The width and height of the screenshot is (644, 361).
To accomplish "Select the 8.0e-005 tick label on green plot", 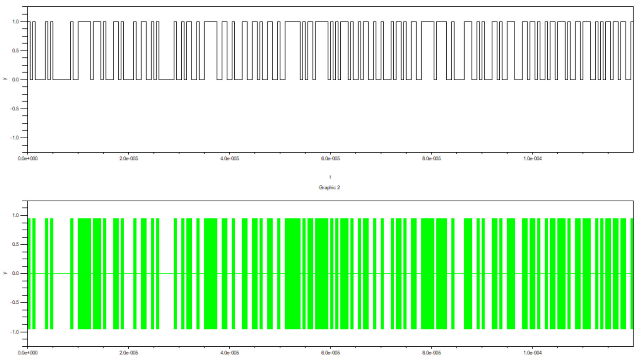I will 431,353.
